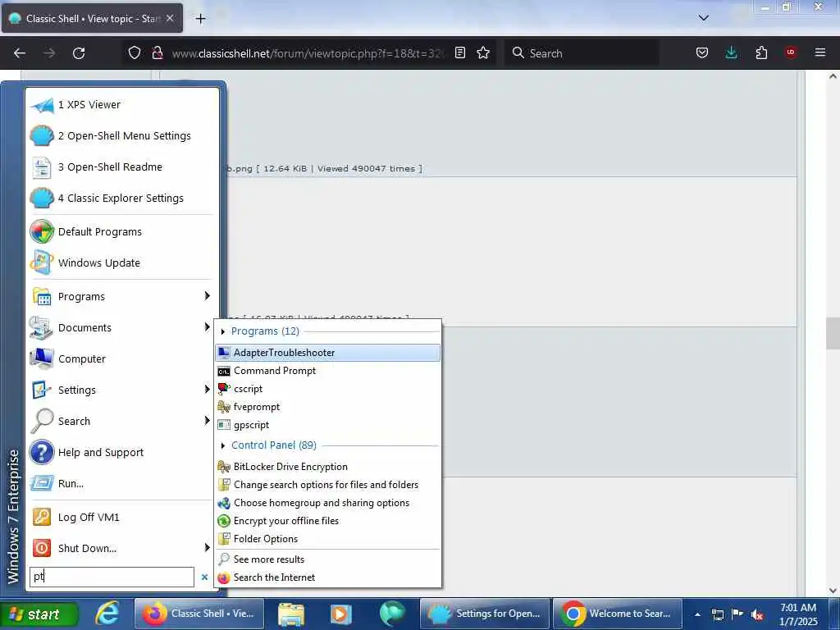This screenshot has height=630, width=840.
Task: Open the uBlock Origin extension icon
Action: coord(791,52)
